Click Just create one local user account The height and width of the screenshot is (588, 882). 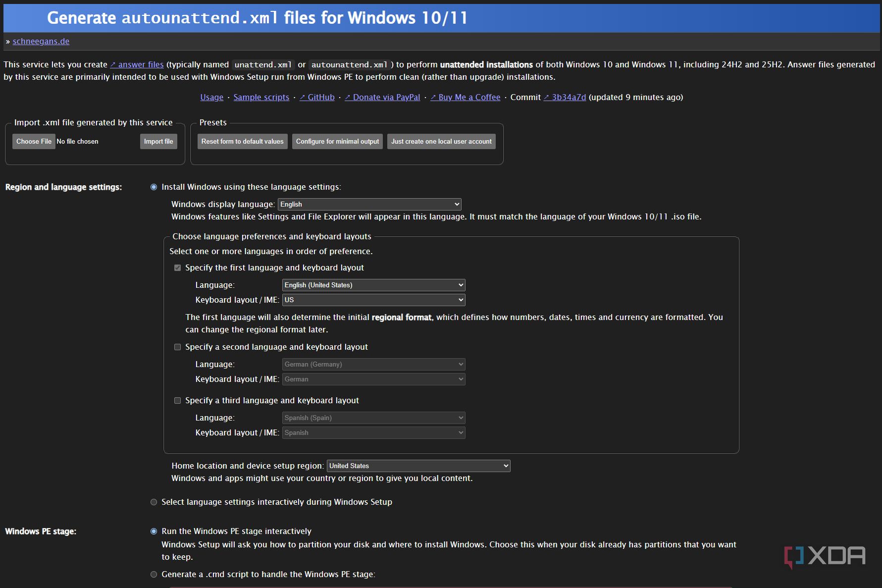[441, 141]
